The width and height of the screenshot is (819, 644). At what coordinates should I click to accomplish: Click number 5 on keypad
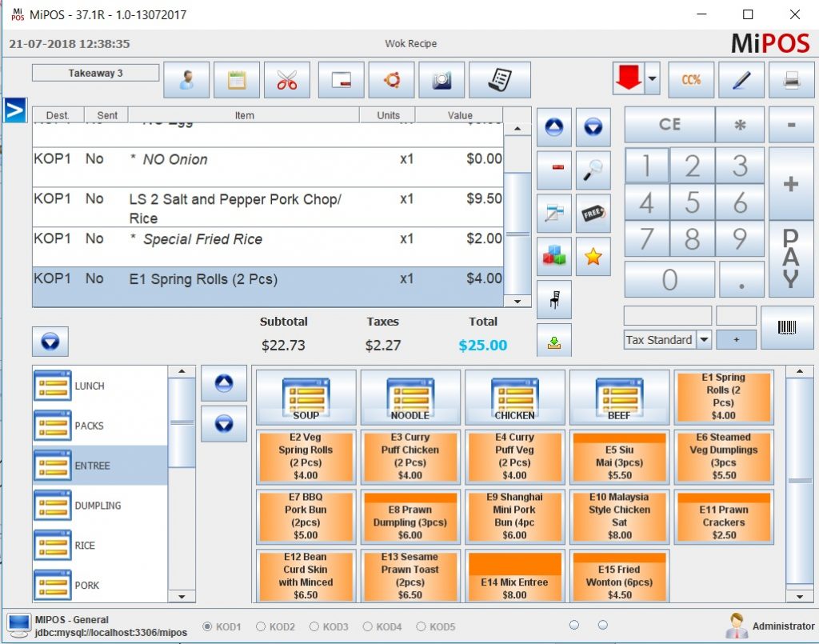pos(692,202)
